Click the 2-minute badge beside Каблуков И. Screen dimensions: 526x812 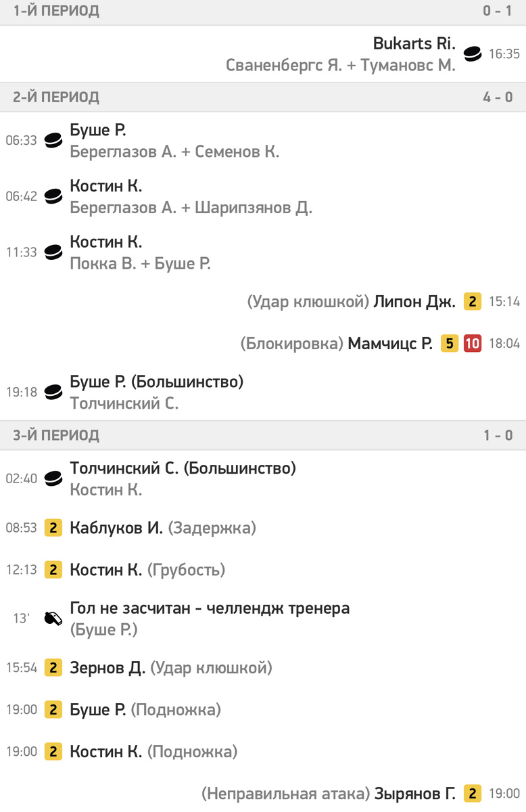pyautogui.click(x=53, y=528)
